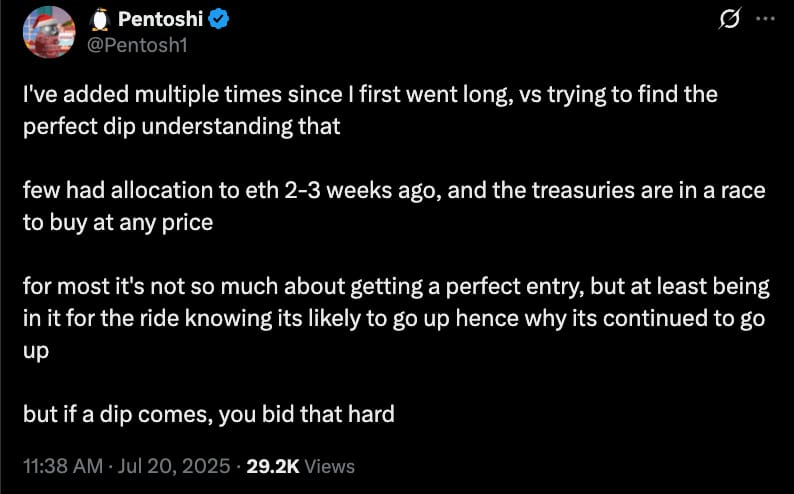Click the penguin emoji beside the name
This screenshot has height=494, width=794.
coord(99,20)
